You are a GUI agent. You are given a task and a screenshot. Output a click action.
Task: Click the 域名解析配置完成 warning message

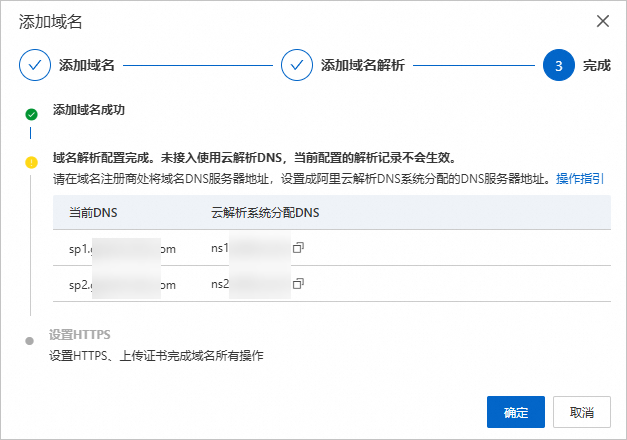click(255, 158)
